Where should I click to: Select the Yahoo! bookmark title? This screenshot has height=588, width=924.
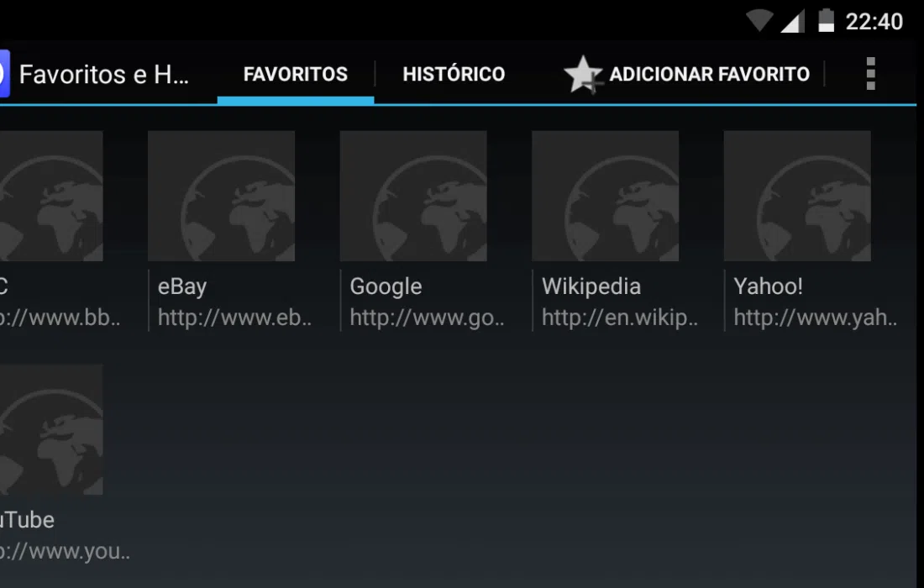tap(768, 286)
